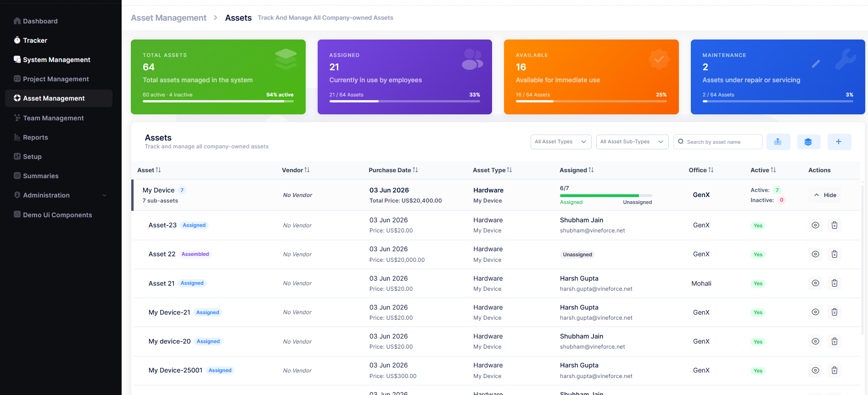View My device-20 with eye icon

815,341
